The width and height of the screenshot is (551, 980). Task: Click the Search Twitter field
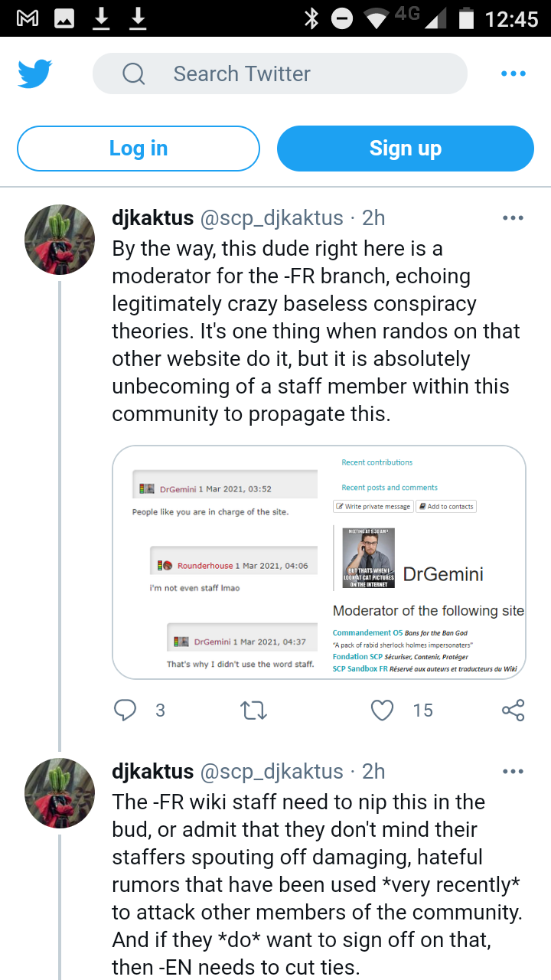click(280, 73)
